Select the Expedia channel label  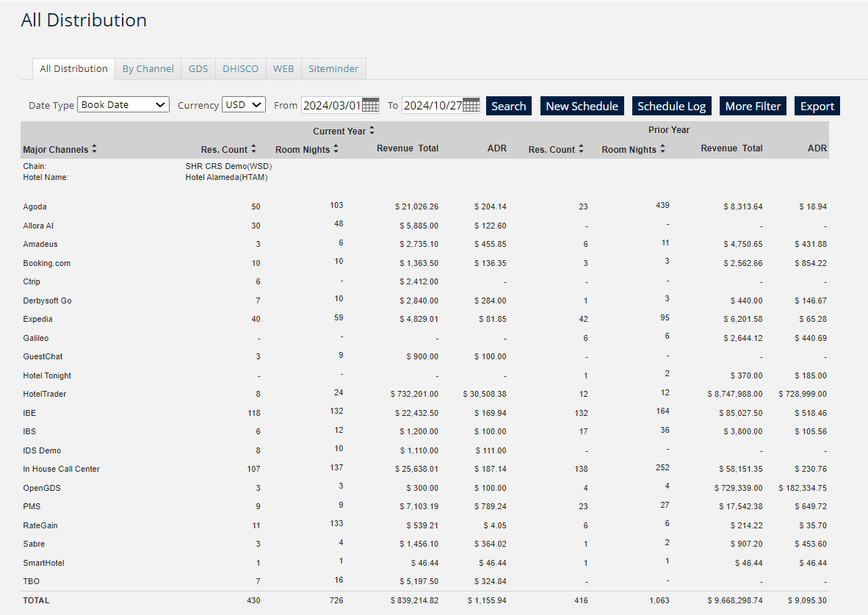[x=37, y=319]
